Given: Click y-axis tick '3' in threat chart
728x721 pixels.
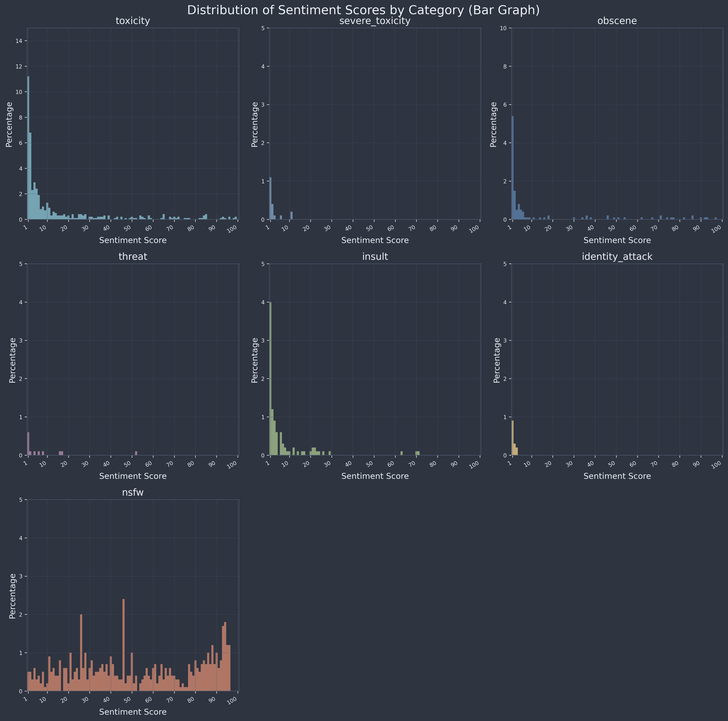Looking at the screenshot, I should 21,340.
